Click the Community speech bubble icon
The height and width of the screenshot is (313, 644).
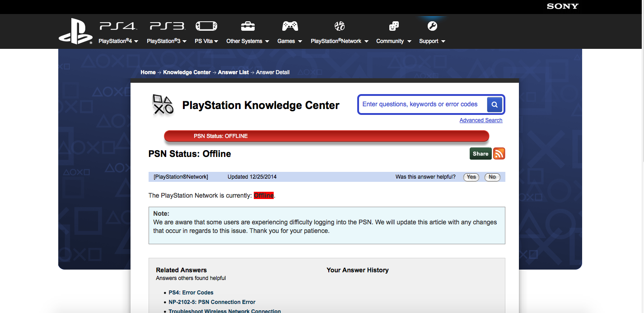(x=393, y=26)
